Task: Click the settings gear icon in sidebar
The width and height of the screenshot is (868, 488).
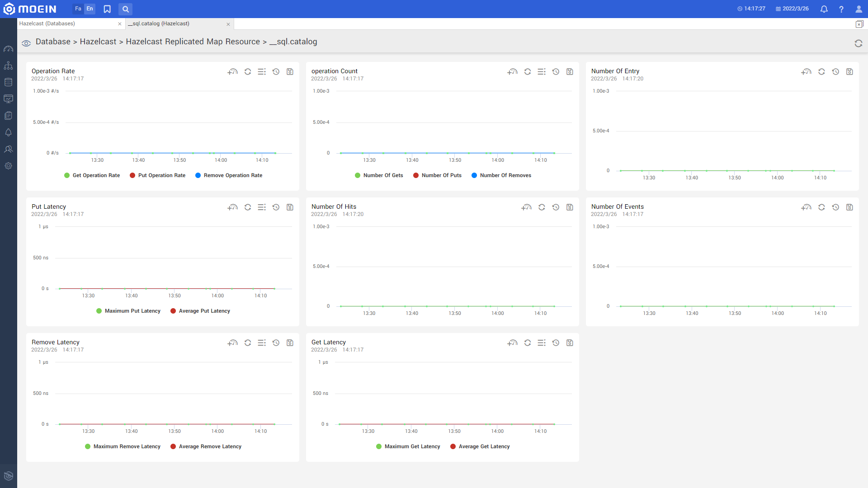Action: click(x=9, y=166)
